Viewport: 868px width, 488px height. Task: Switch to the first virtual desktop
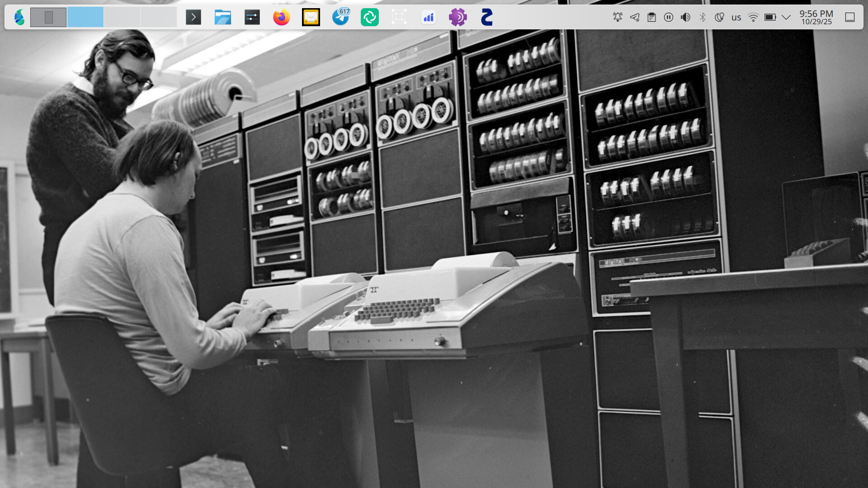pyautogui.click(x=48, y=17)
